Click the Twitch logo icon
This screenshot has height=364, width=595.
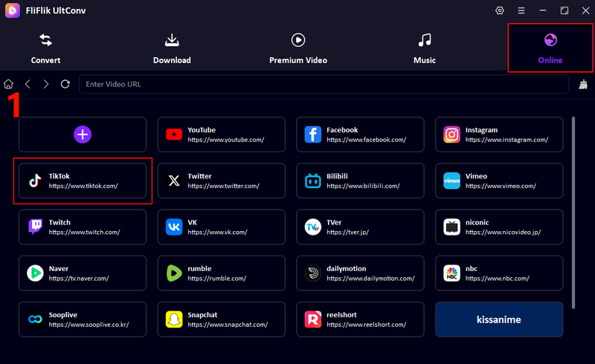35,227
